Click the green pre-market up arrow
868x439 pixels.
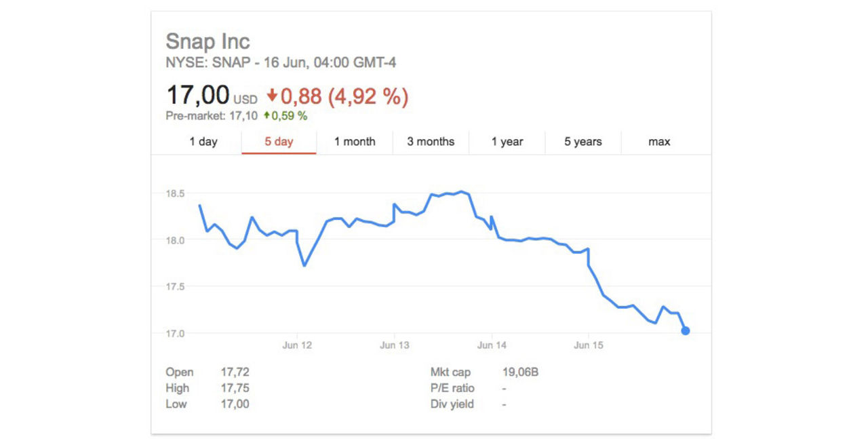[267, 115]
